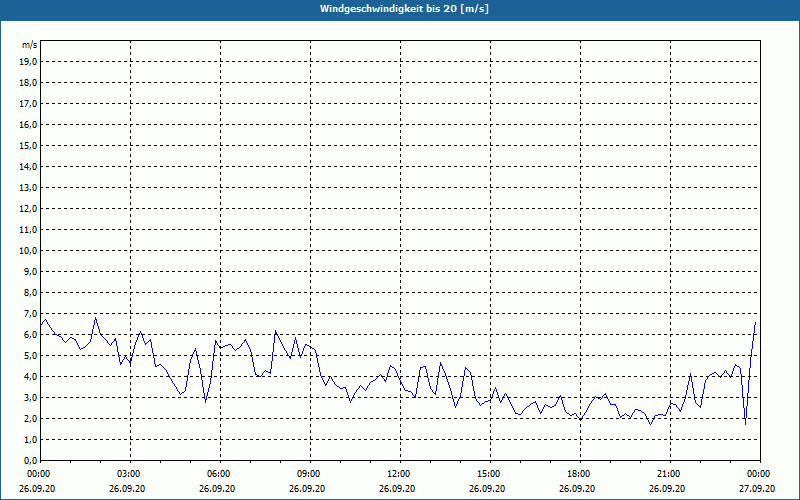Image resolution: width=800 pixels, height=500 pixels.
Task: Click the "13,0" y-axis value
Action: click(28, 188)
